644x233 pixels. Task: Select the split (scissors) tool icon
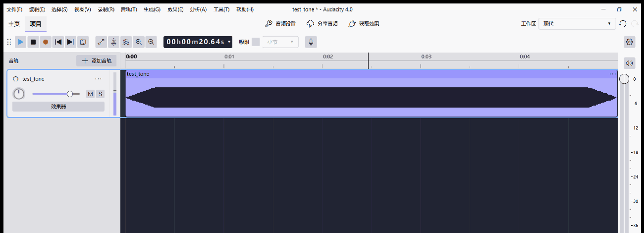coord(113,42)
